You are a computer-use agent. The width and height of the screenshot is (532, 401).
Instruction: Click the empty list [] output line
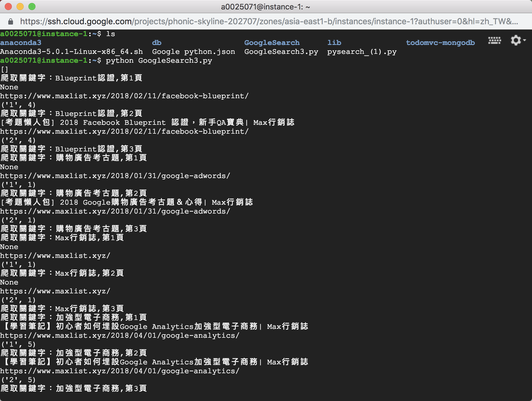pyautogui.click(x=4, y=69)
